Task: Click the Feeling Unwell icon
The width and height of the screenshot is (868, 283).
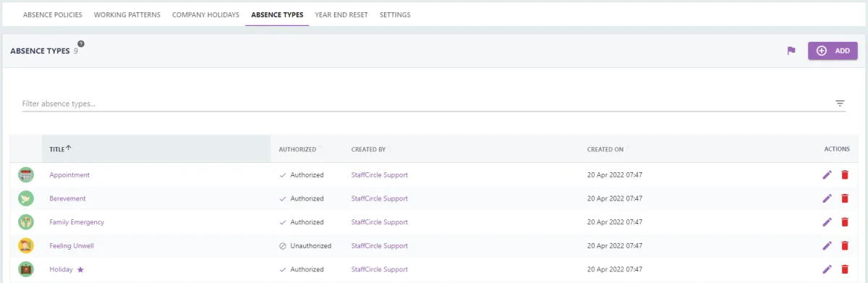Action: (26, 245)
